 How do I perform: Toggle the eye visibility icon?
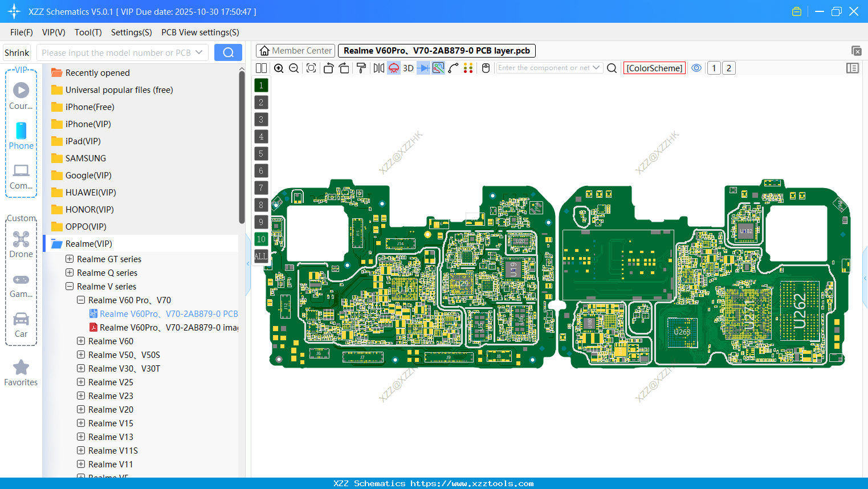696,68
